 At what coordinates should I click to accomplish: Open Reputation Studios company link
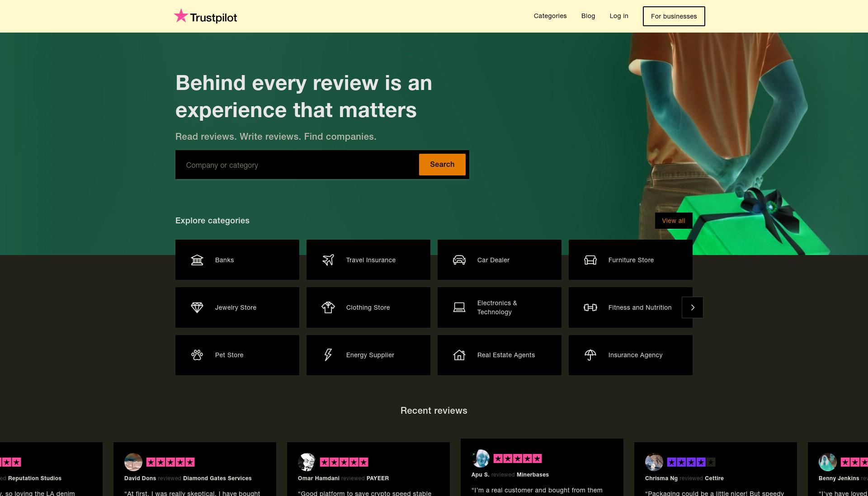[35, 478]
